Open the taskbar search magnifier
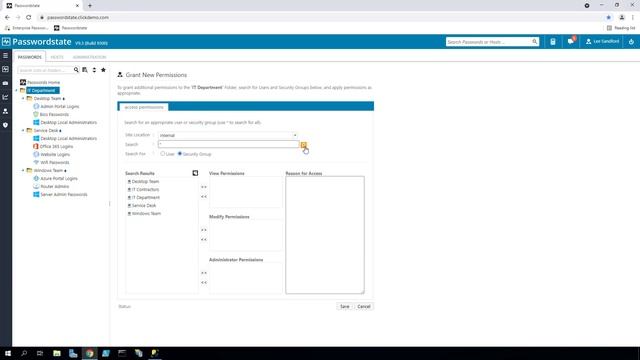The height and width of the screenshot is (360, 640). (x=24, y=353)
